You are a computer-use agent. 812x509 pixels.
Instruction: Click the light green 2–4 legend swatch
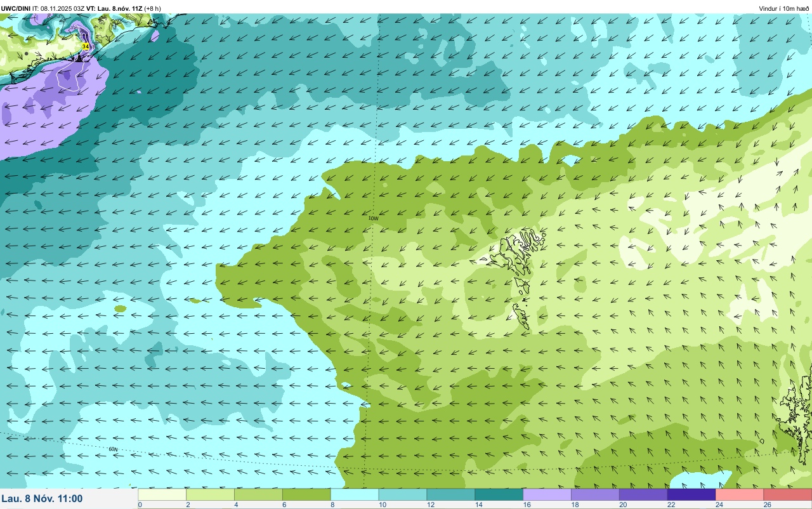point(210,494)
